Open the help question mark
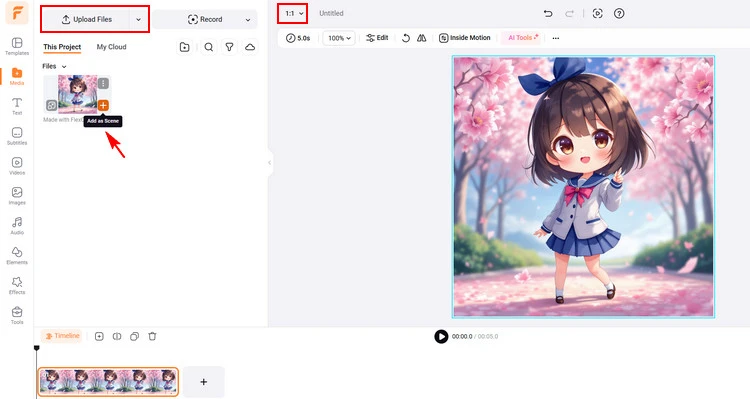The image size is (750, 399). tap(619, 13)
